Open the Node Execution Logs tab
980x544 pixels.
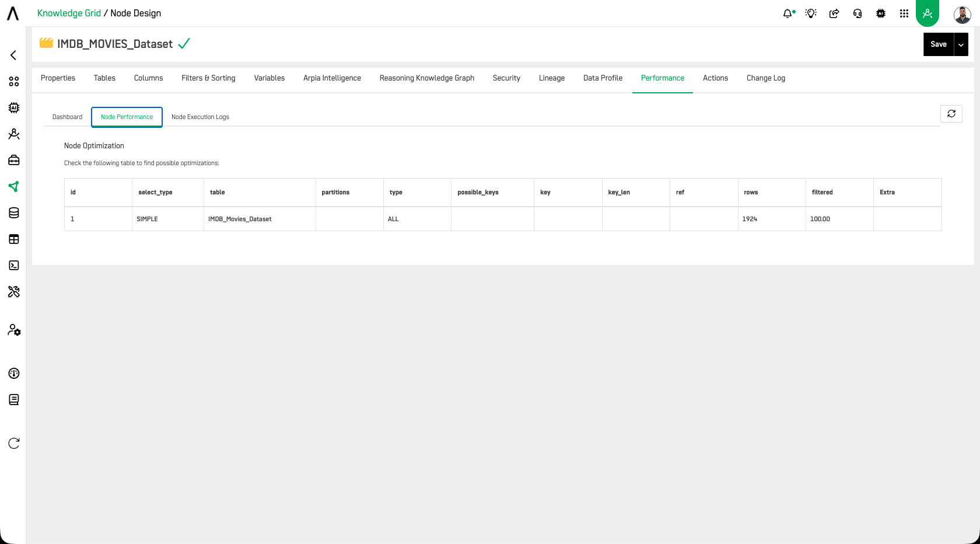tap(200, 117)
